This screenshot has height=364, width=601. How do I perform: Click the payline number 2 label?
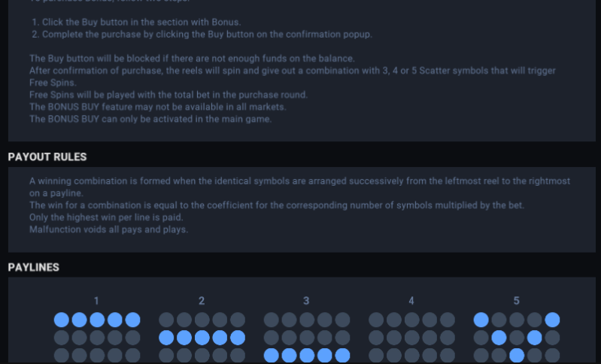pos(202,301)
